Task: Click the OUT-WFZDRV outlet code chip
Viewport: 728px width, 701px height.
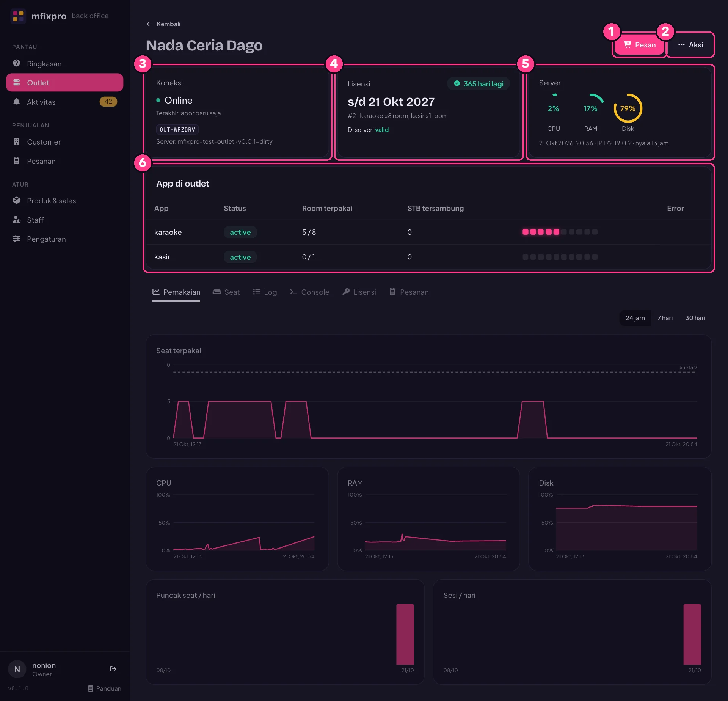Action: click(x=177, y=130)
